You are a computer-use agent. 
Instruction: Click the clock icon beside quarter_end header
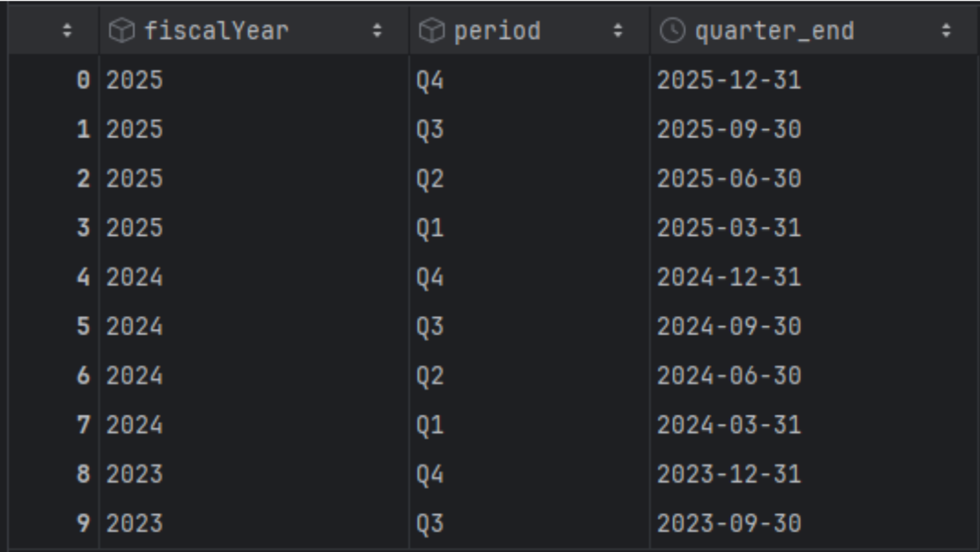[x=672, y=31]
